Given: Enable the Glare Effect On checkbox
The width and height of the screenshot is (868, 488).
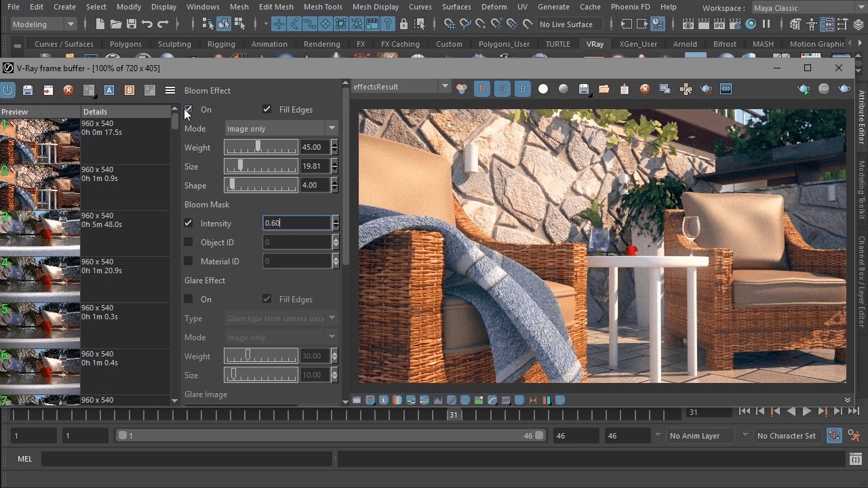Looking at the screenshot, I should point(188,299).
